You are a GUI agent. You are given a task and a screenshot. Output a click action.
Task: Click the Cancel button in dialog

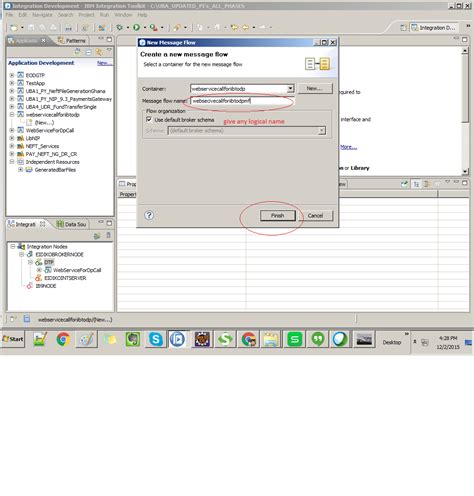[315, 216]
